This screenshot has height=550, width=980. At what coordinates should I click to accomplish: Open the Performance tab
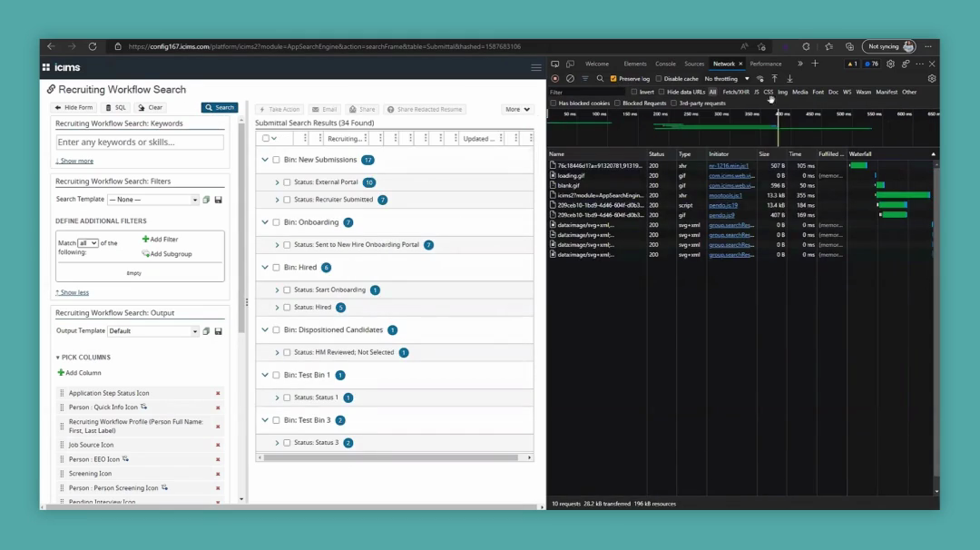tap(766, 64)
